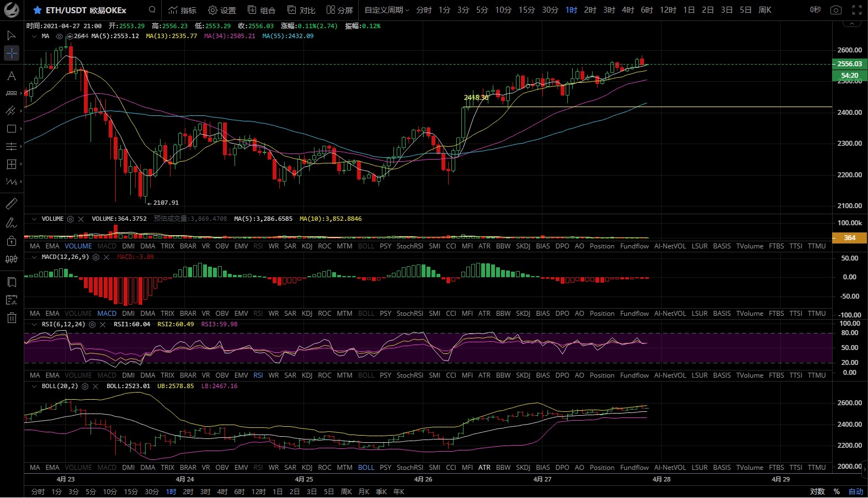The width and height of the screenshot is (868, 498).
Task: Take a chart screenshot with camera icon
Action: [836, 10]
